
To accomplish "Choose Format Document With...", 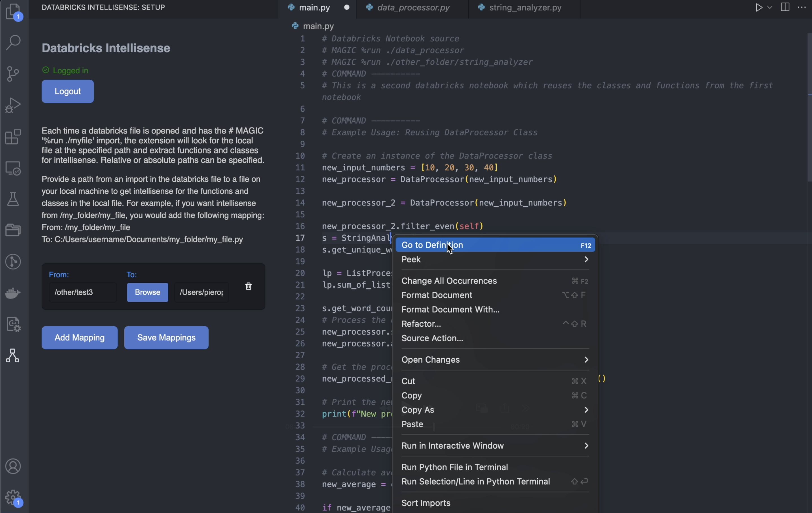I will [x=495, y=310].
